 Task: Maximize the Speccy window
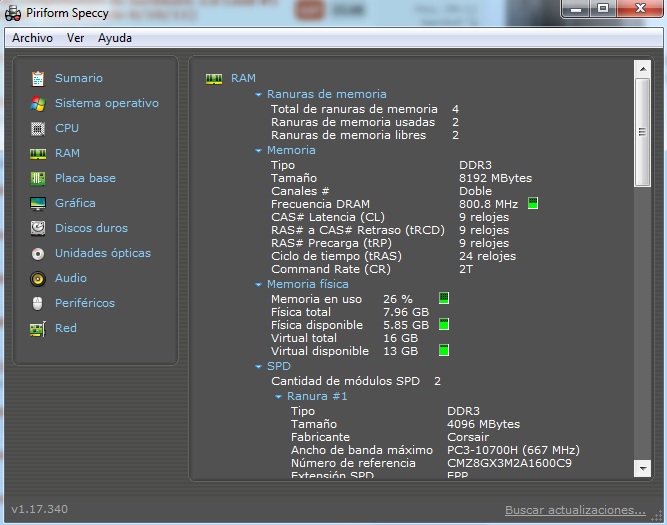point(603,9)
